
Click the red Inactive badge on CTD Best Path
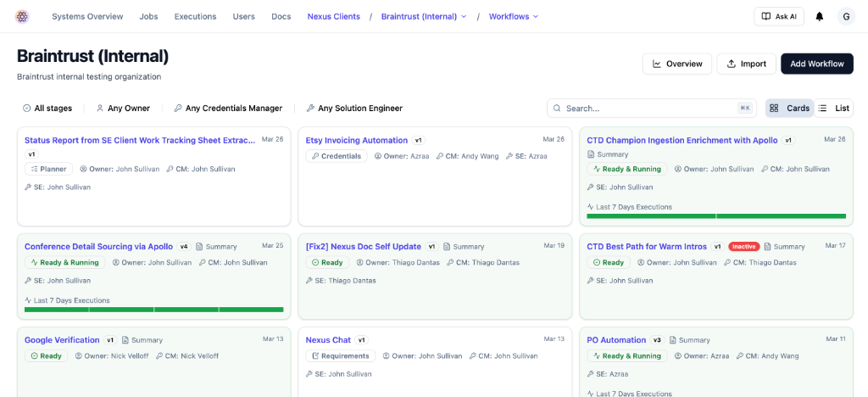[744, 247]
